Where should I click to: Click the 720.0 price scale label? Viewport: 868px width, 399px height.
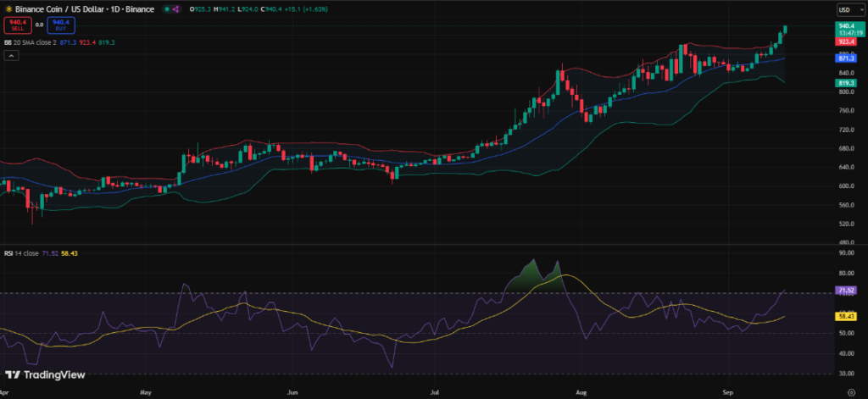(x=845, y=130)
